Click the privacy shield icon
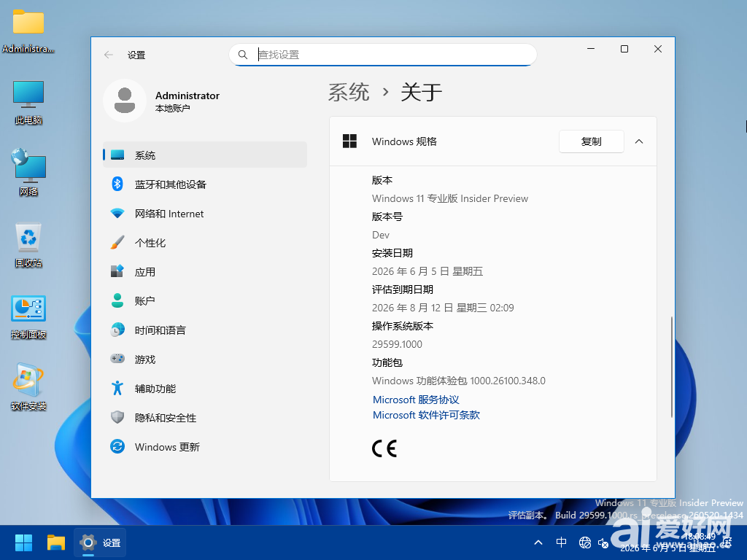Screen dimensions: 747x560 (117, 417)
